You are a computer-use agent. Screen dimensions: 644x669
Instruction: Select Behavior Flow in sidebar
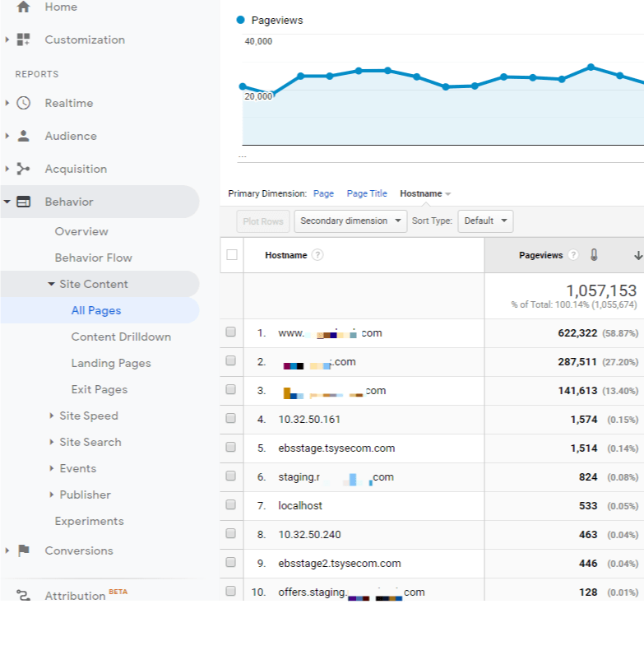(93, 258)
